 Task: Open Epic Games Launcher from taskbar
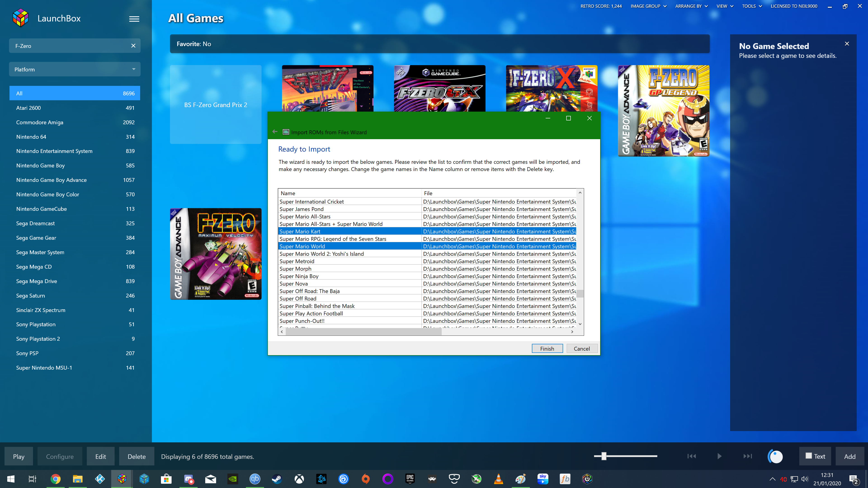[410, 479]
